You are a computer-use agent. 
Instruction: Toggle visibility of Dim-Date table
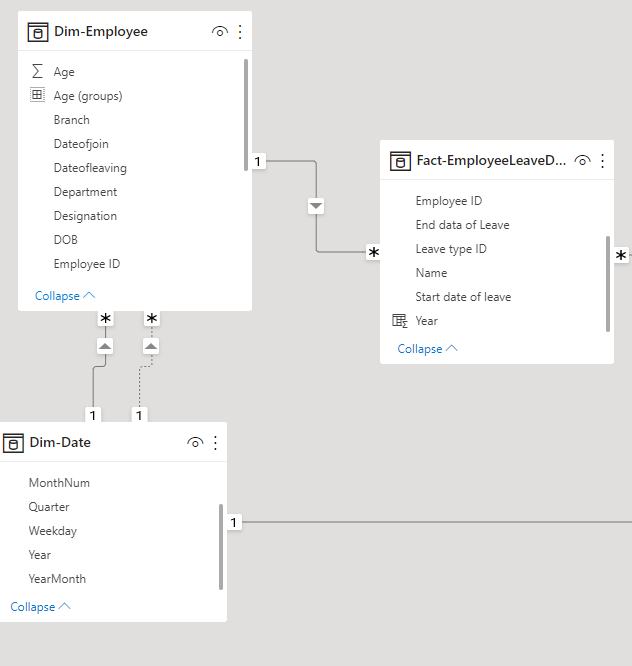(195, 443)
